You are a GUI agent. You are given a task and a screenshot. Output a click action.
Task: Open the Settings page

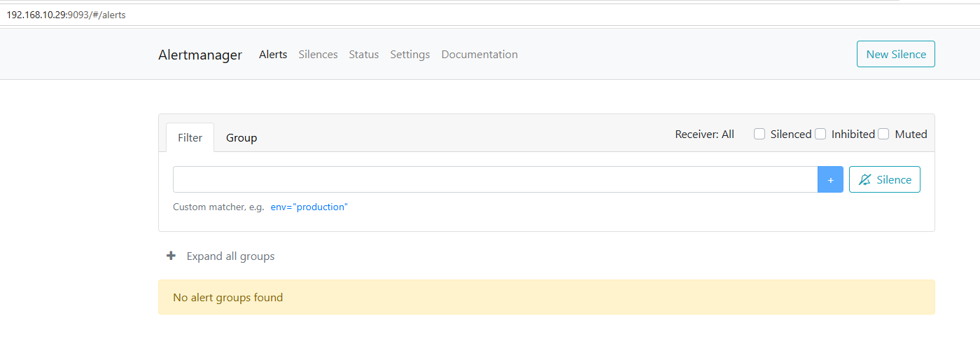(410, 54)
